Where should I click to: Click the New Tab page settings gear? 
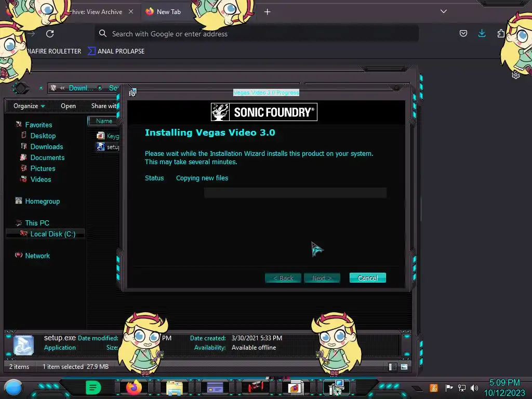[x=516, y=75]
